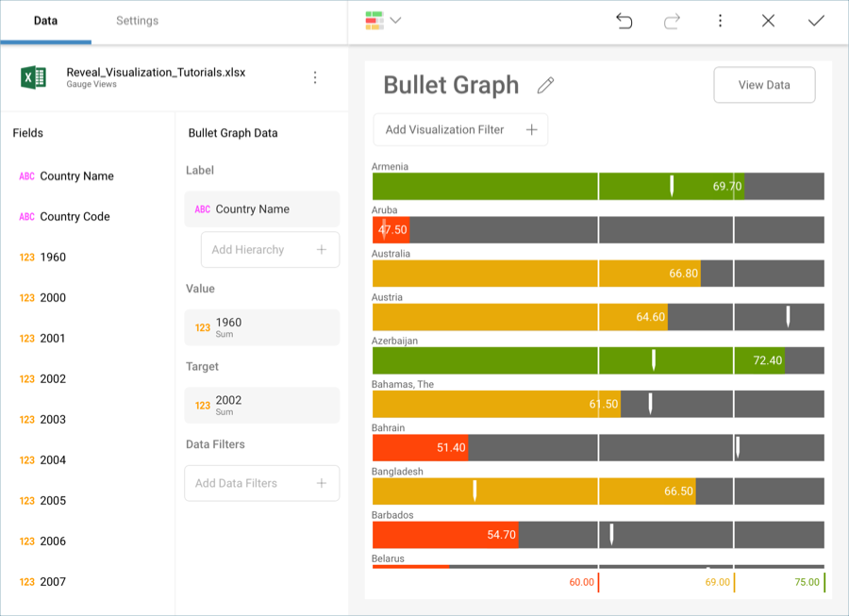Click the X to discard changes
849x616 pixels.
(768, 21)
